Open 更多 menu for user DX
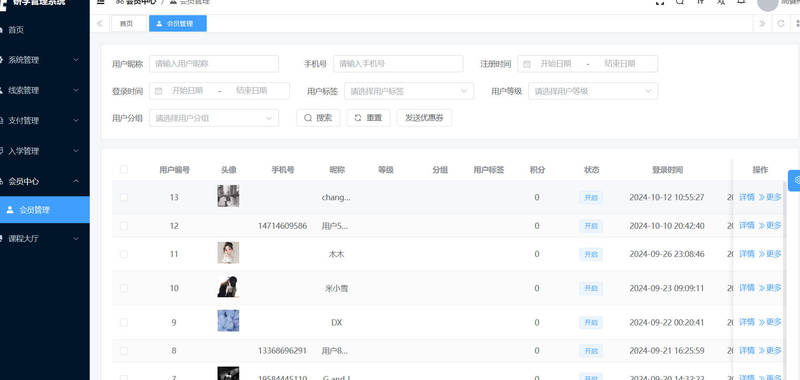 click(x=770, y=322)
